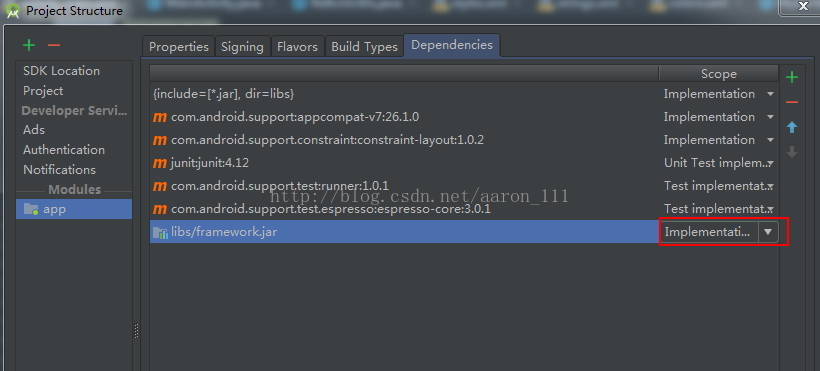820x371 pixels.
Task: Select Notifications in sidebar
Action: (59, 170)
